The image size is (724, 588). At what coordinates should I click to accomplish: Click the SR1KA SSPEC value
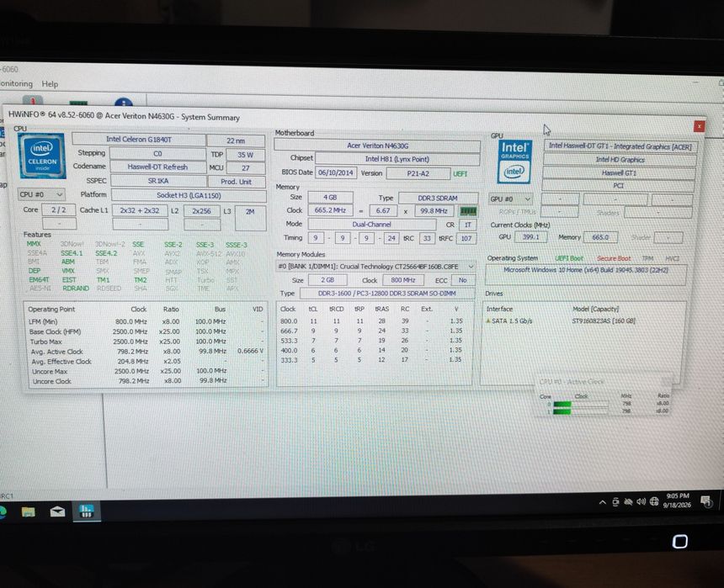[x=158, y=181]
